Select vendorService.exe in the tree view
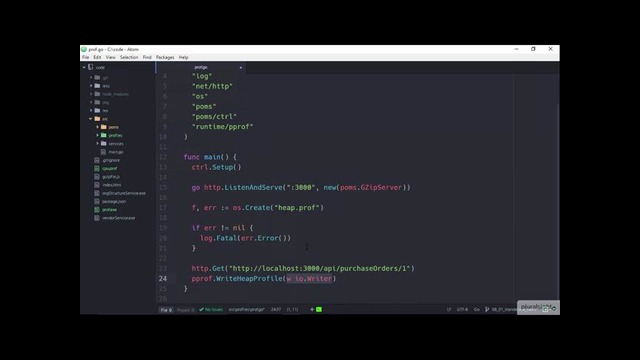The width and height of the screenshot is (640, 360). coord(118,218)
